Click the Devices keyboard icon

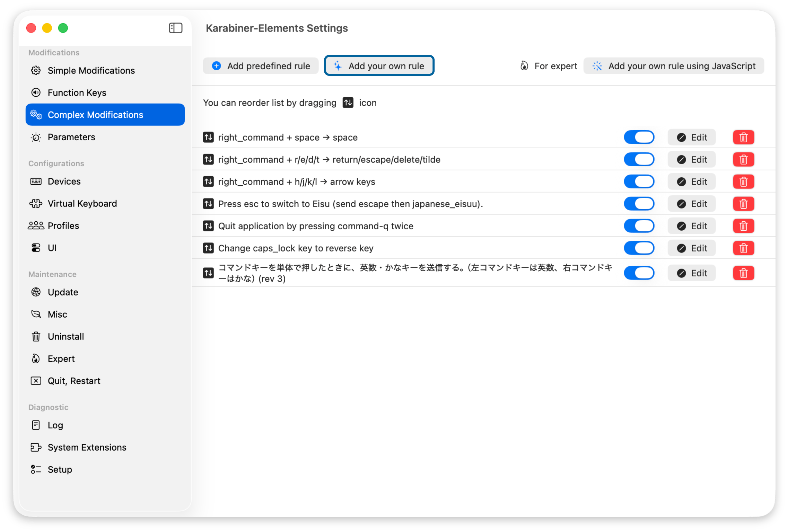(x=36, y=181)
